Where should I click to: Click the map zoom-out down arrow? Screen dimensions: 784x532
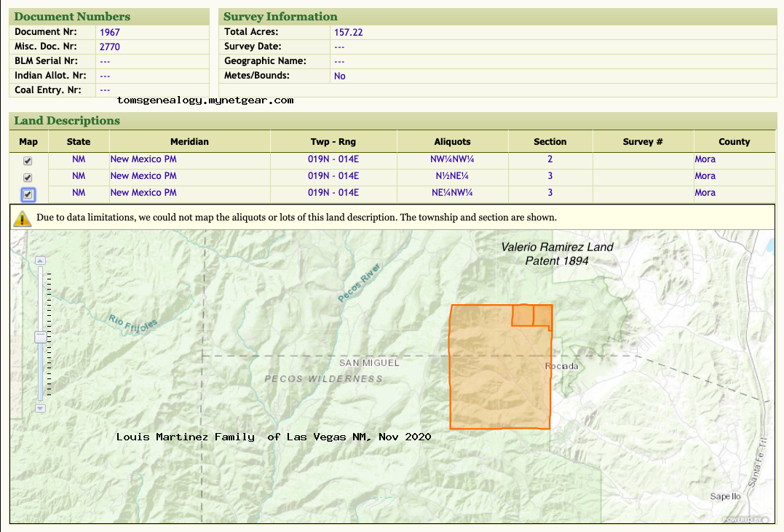click(41, 408)
